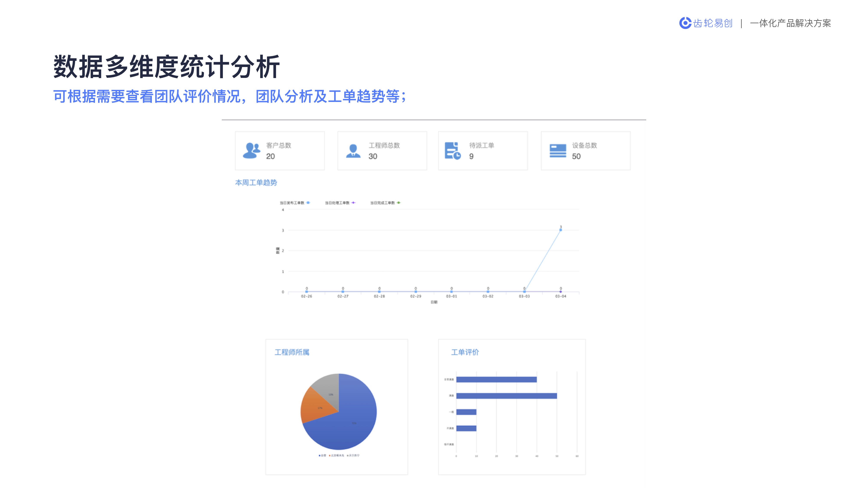Click the 日期 x-axis title
Screen dimensions: 868x488
(x=434, y=302)
